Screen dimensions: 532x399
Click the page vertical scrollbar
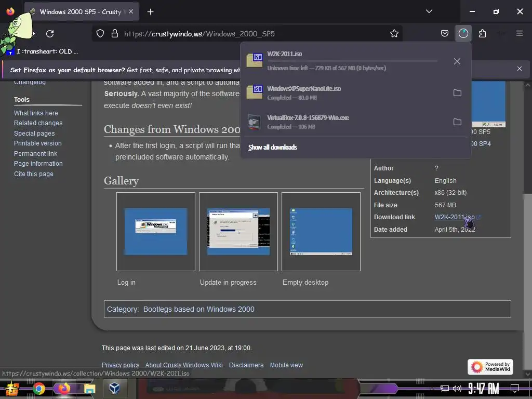tap(527, 228)
